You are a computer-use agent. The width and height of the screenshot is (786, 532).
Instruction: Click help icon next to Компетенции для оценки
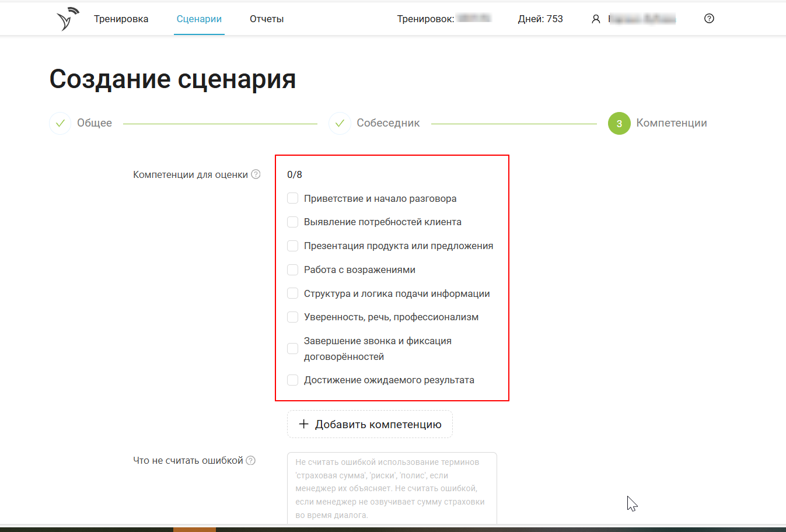click(256, 174)
